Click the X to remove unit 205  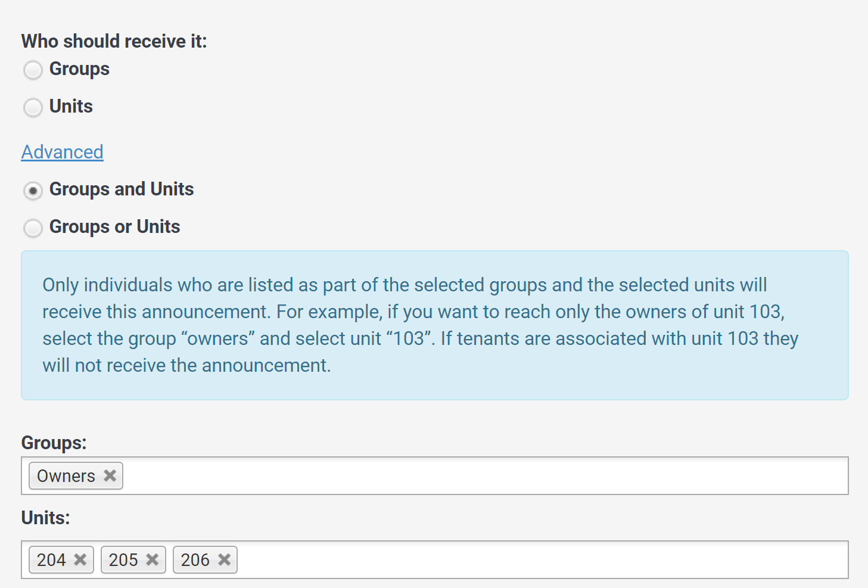(152, 559)
